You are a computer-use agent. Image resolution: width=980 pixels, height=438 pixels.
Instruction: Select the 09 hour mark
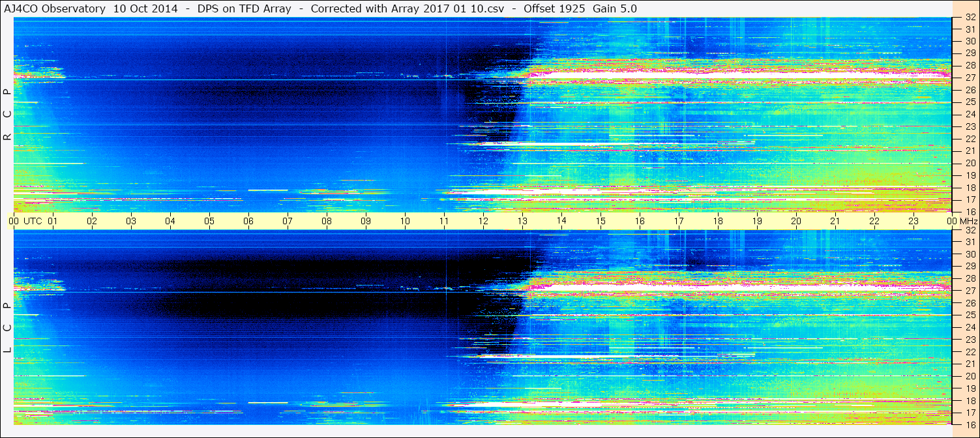tap(366, 221)
